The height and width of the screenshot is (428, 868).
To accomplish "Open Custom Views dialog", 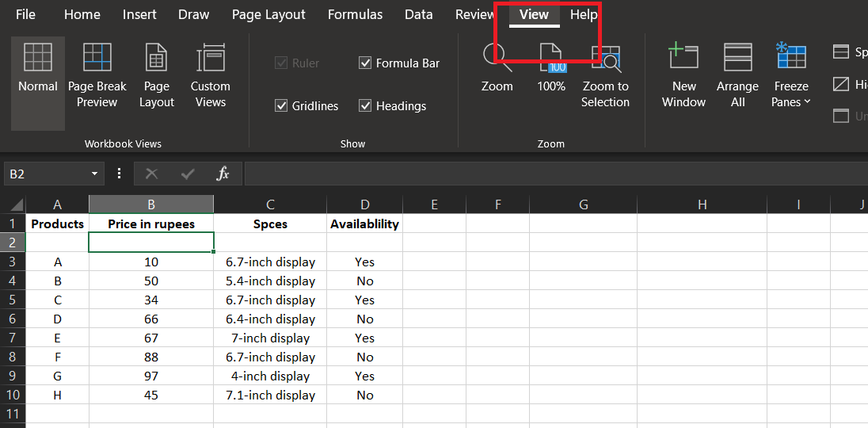I will tap(211, 76).
